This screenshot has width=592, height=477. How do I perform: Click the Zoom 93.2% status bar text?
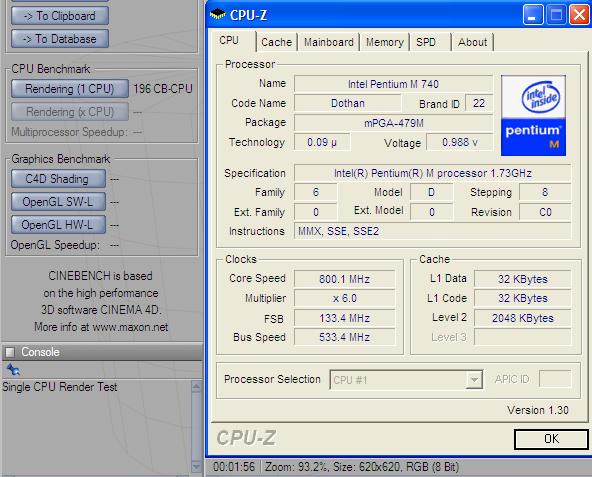point(296,467)
